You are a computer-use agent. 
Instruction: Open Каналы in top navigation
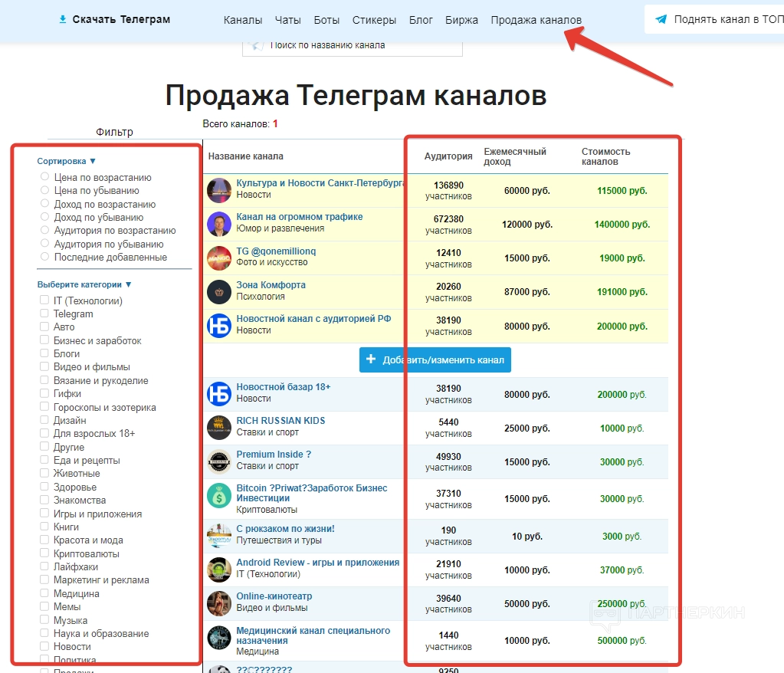(x=242, y=20)
